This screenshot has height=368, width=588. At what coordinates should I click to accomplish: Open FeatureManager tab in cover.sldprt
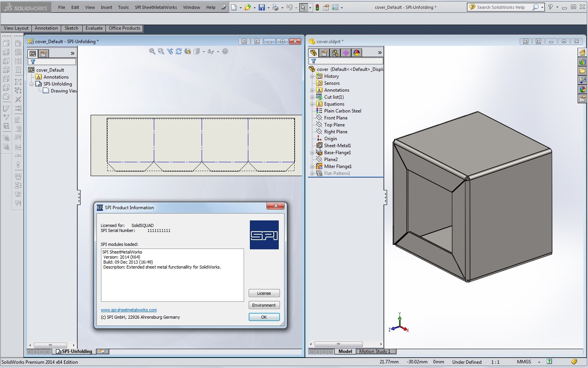click(313, 53)
